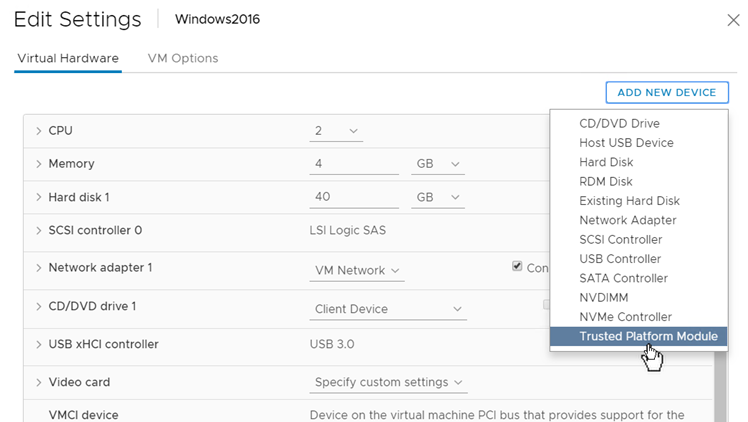Expand the Memory settings row

click(x=38, y=164)
